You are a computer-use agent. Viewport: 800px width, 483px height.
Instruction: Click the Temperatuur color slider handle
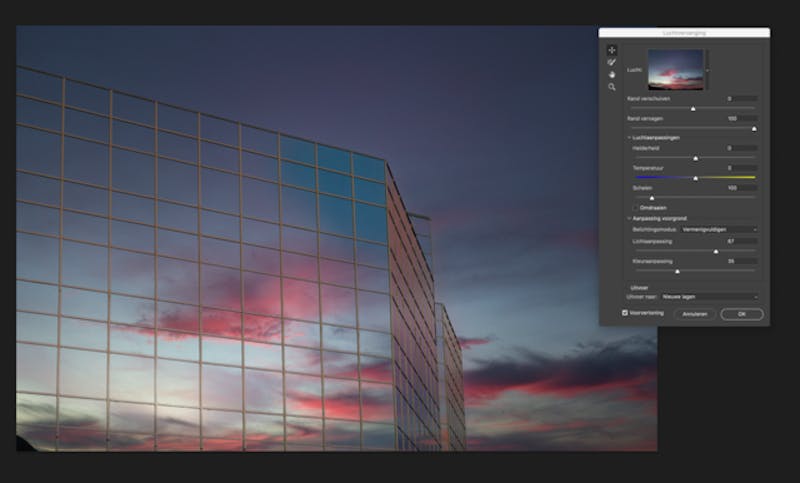click(695, 179)
